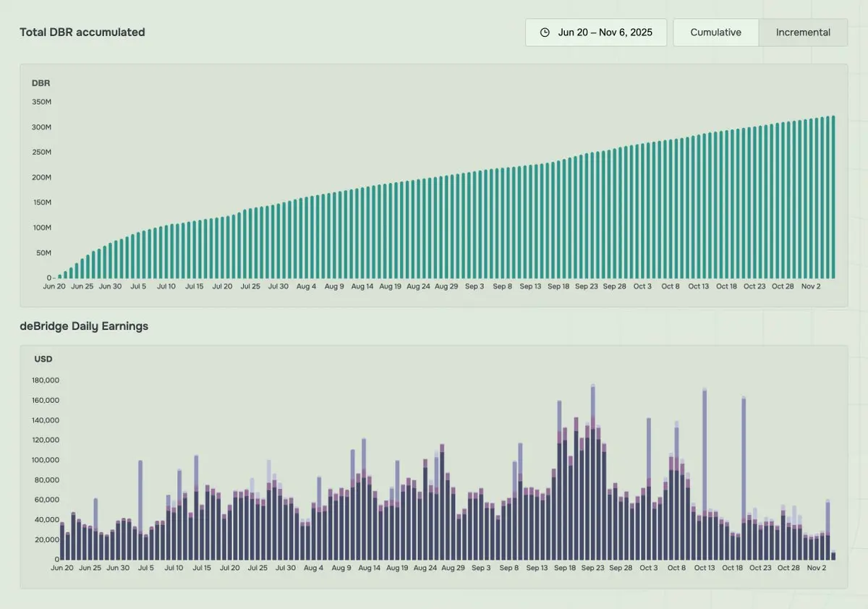This screenshot has height=609, width=868.
Task: Click the tall earnings bar at Oct 3
Action: click(x=649, y=489)
